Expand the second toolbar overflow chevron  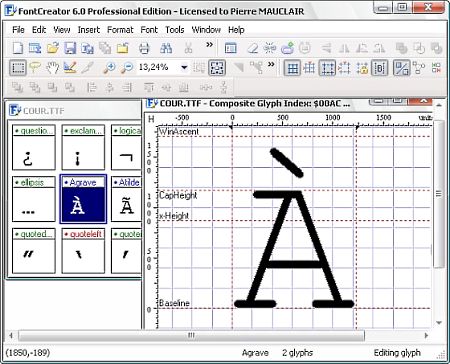271,64
